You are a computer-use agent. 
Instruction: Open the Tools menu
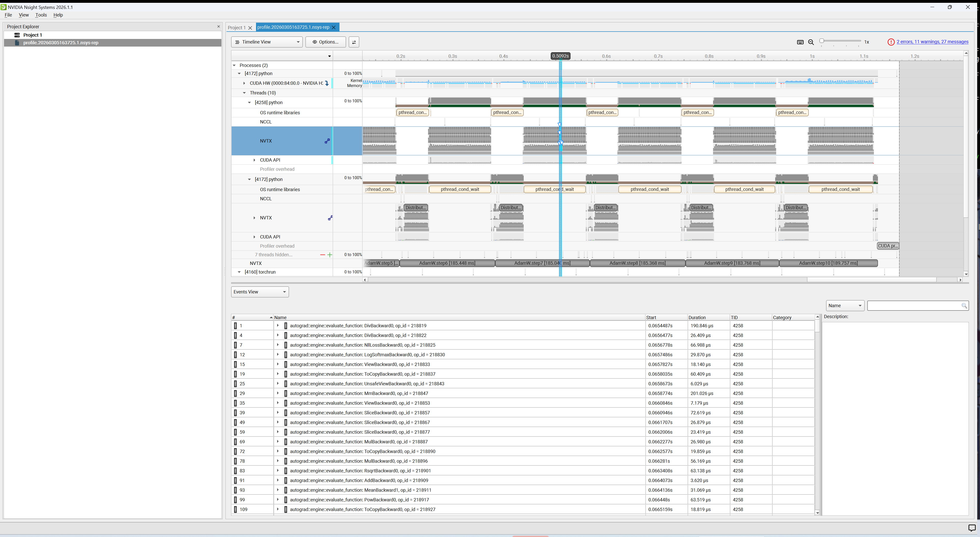point(41,15)
